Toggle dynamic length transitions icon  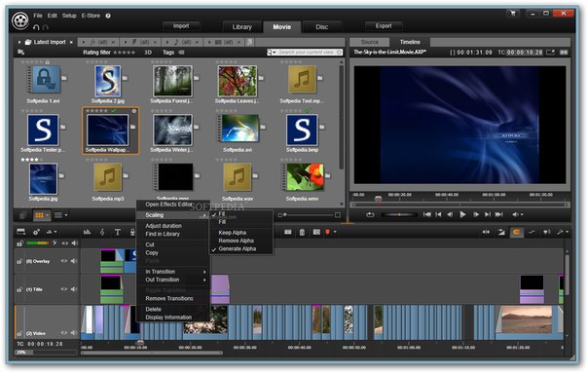point(501,233)
